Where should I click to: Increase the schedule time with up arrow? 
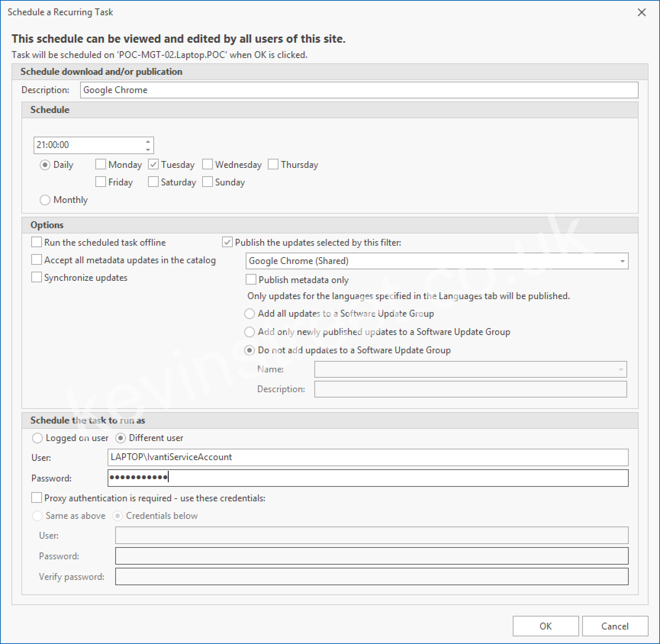148,142
